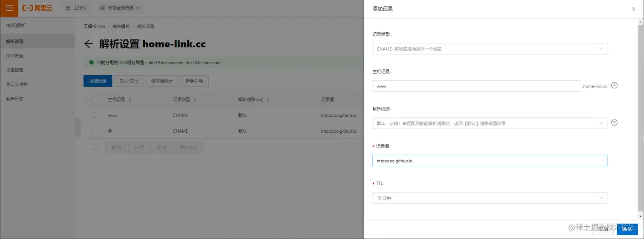Select 解析设置 in the sidebar

point(37,41)
